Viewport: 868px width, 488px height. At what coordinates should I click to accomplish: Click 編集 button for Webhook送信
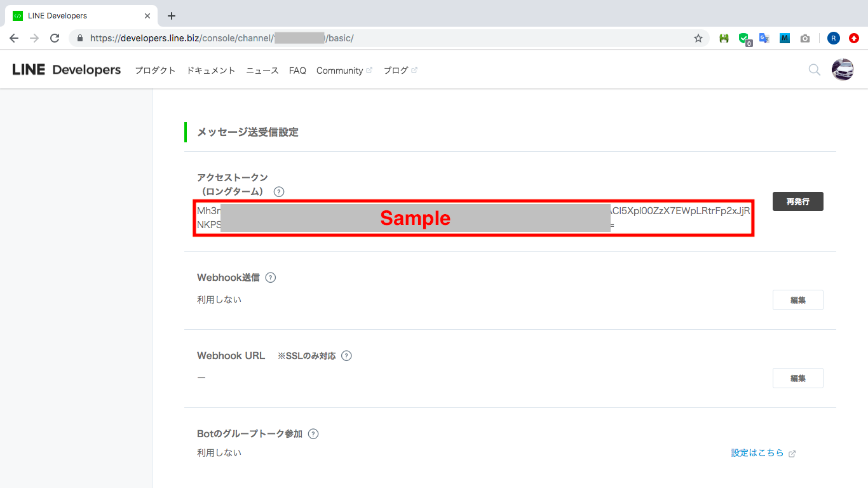click(797, 300)
